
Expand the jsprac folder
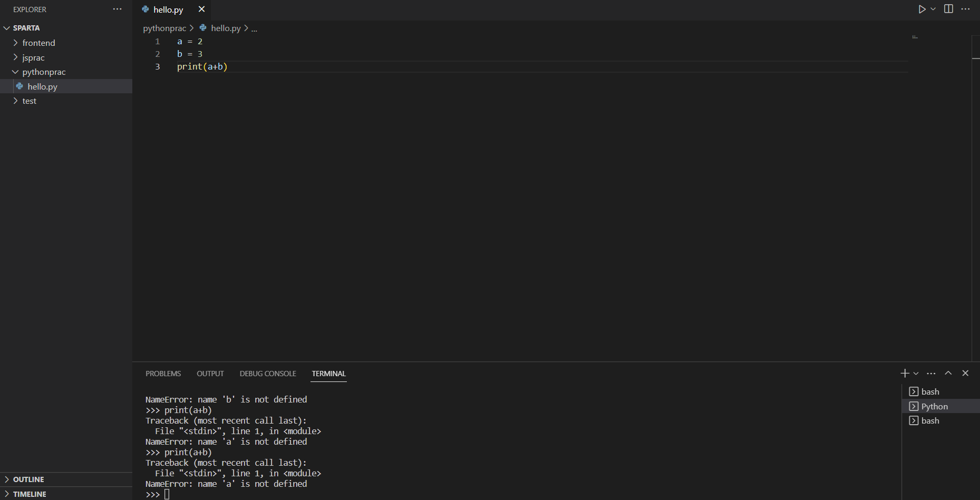pos(66,57)
